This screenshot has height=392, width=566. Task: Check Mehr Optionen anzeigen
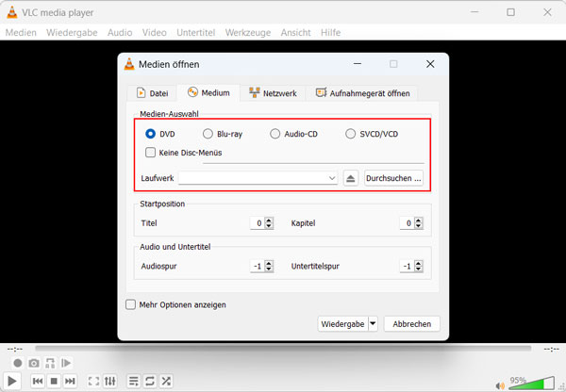pos(130,304)
